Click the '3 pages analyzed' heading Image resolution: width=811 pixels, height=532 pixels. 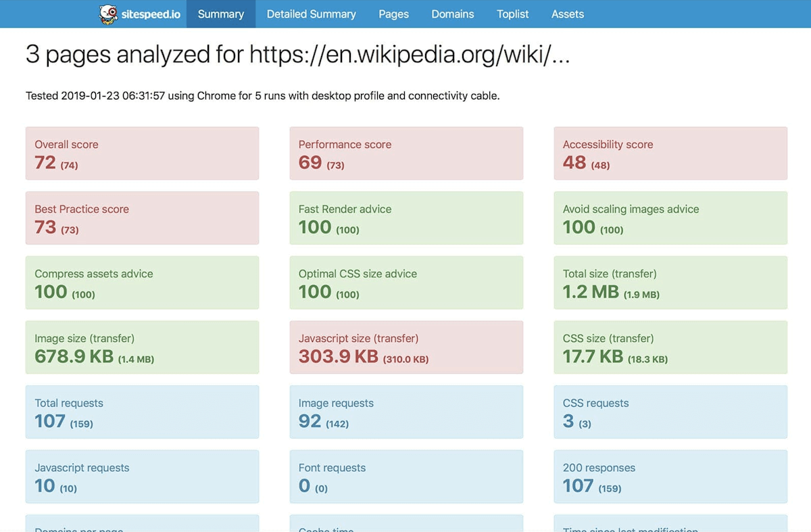[298, 54]
